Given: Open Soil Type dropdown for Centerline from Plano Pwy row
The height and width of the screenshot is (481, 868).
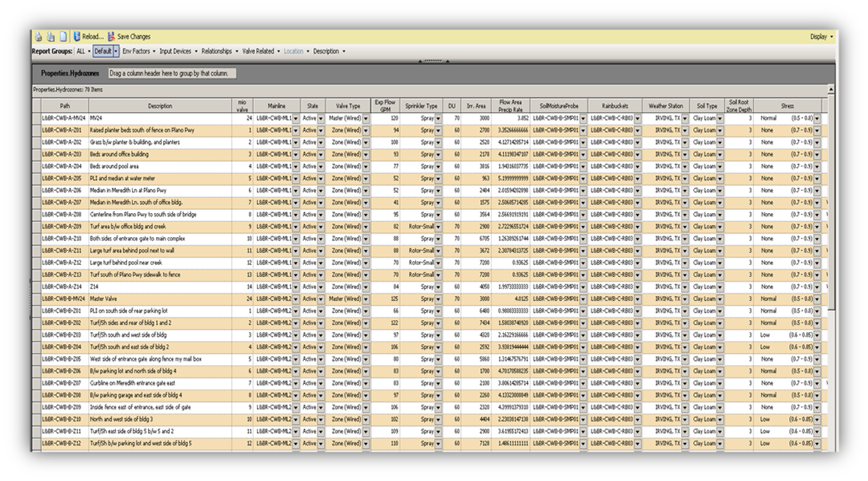Looking at the screenshot, I should tap(720, 215).
